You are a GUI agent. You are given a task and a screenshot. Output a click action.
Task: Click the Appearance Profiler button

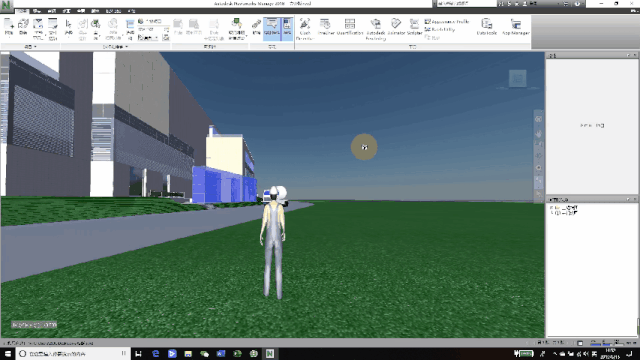pyautogui.click(x=447, y=22)
